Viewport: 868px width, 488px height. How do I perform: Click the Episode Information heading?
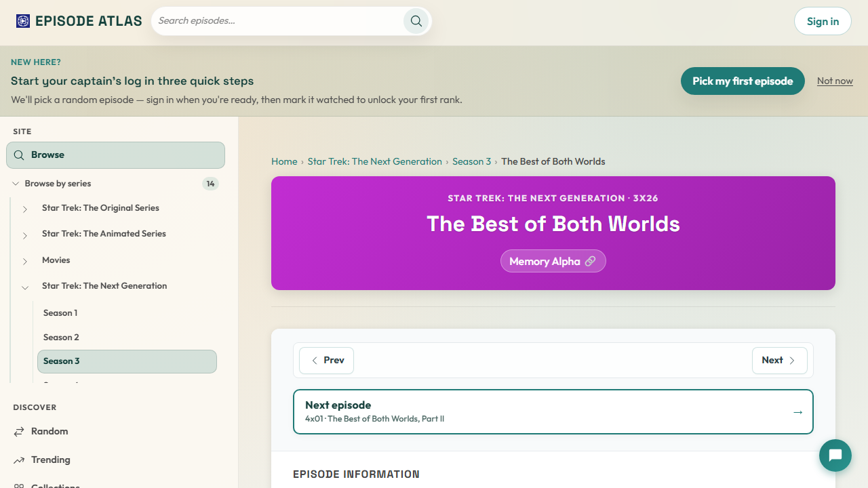point(356,474)
